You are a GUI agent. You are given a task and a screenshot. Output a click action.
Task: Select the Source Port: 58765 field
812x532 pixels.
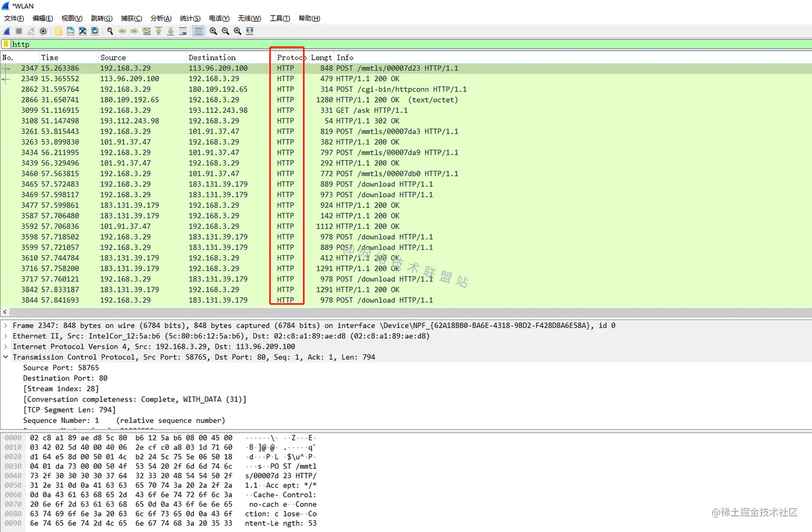coord(61,368)
